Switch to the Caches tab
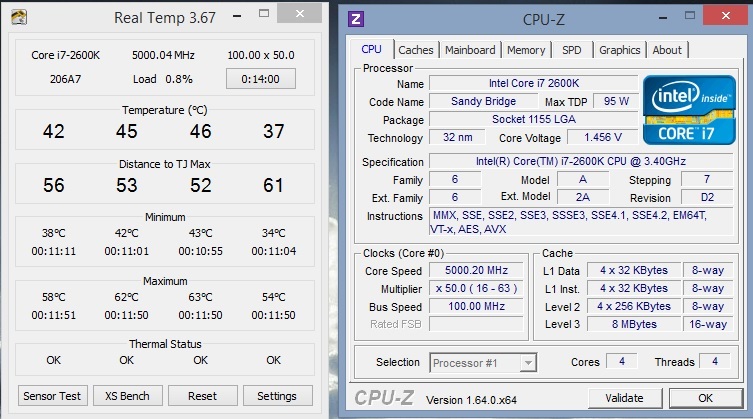 (x=415, y=50)
